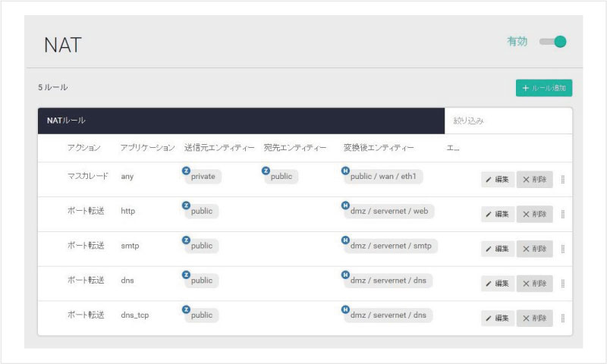Toggle the NAT 有効 switch
This screenshot has width=607, height=364.
tap(553, 42)
